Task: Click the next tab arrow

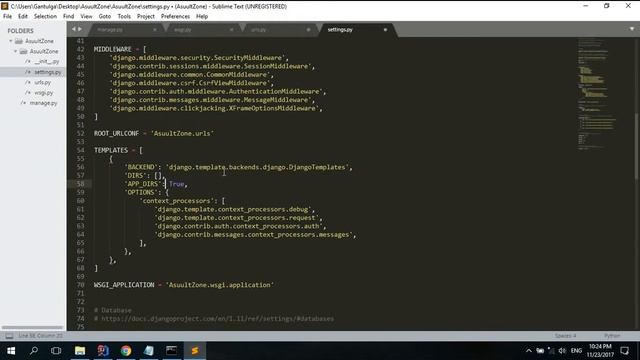Action: [80, 29]
